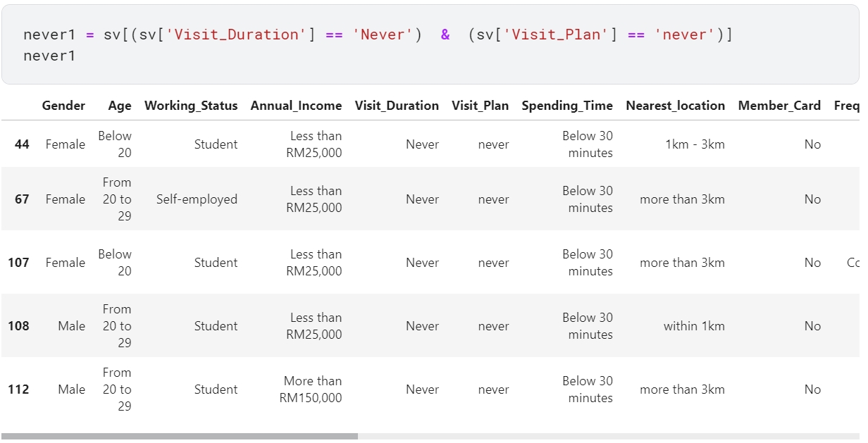This screenshot has width=868, height=443.
Task: Click the Gender column header
Action: [63, 106]
